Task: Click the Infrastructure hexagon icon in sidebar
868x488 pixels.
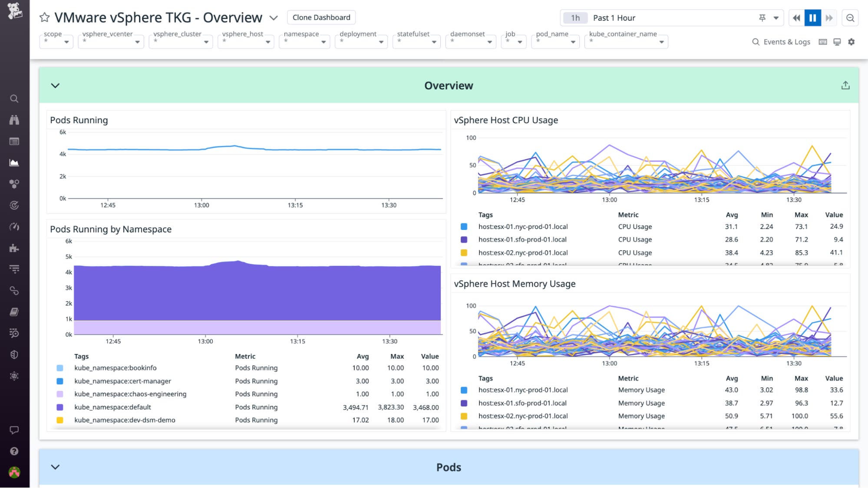Action: coord(14,183)
